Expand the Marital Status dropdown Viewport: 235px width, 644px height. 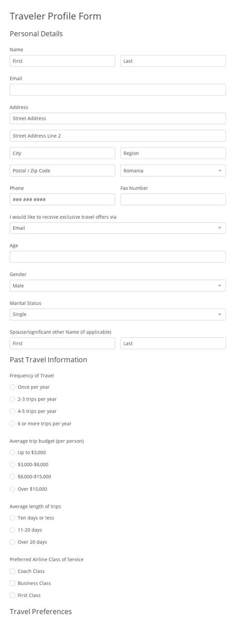click(117, 315)
